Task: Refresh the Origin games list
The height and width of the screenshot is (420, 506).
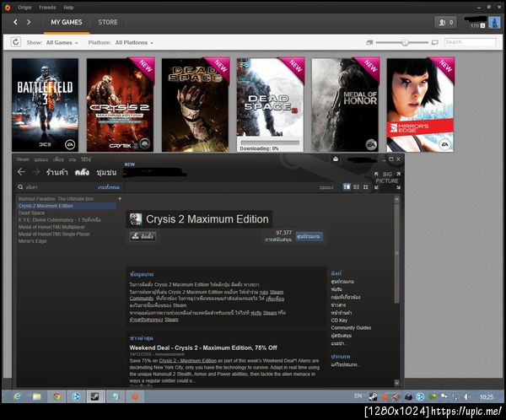Action: click(x=15, y=42)
